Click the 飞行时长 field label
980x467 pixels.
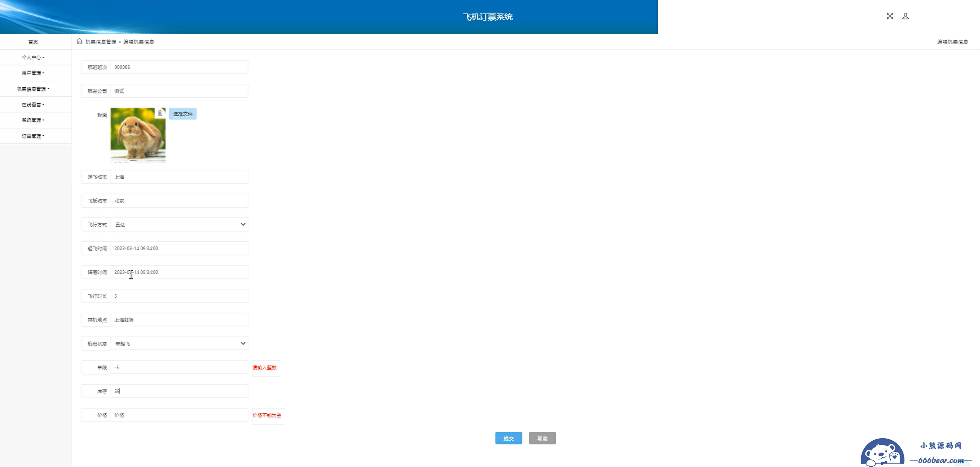coord(97,296)
